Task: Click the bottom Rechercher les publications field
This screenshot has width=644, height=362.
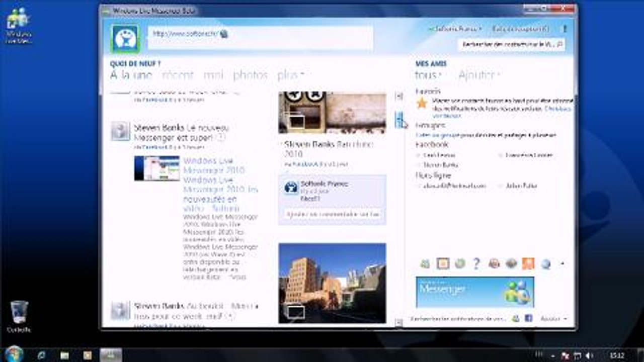Action: (x=458, y=319)
